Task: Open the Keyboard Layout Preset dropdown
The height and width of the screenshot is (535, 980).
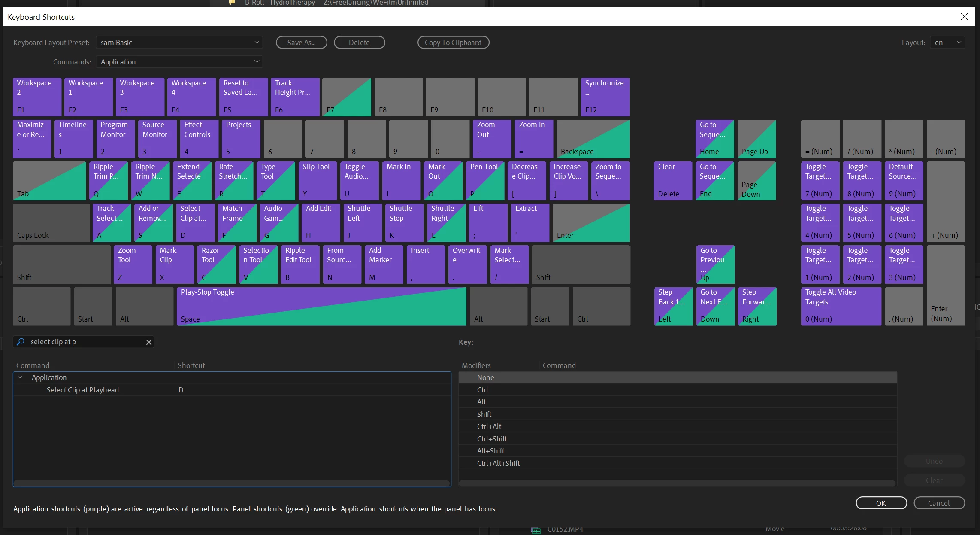Action: tap(179, 43)
